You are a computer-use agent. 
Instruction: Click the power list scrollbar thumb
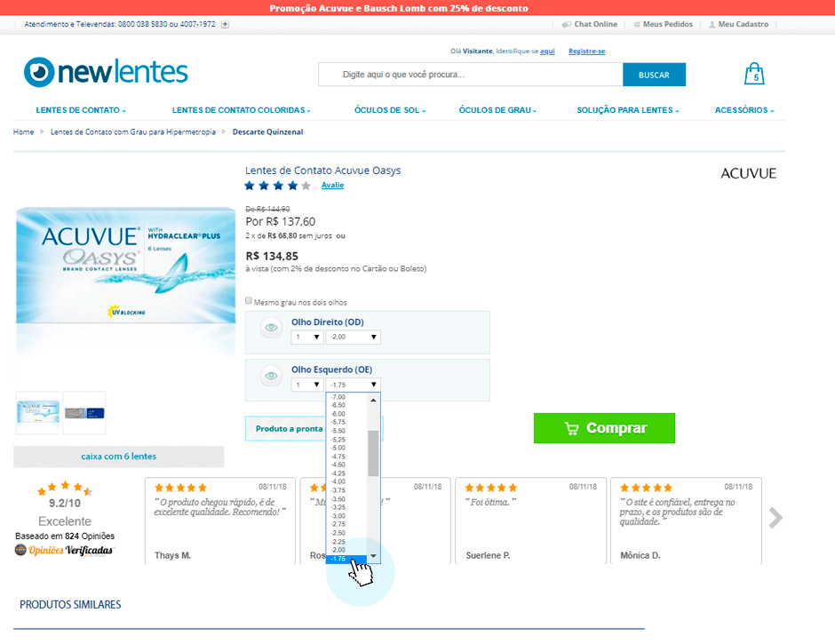[x=373, y=453]
